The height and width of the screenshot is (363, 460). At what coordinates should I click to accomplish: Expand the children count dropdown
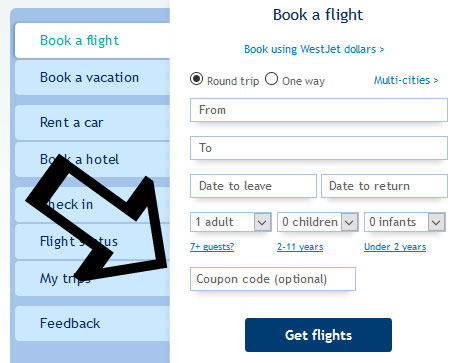pos(349,222)
